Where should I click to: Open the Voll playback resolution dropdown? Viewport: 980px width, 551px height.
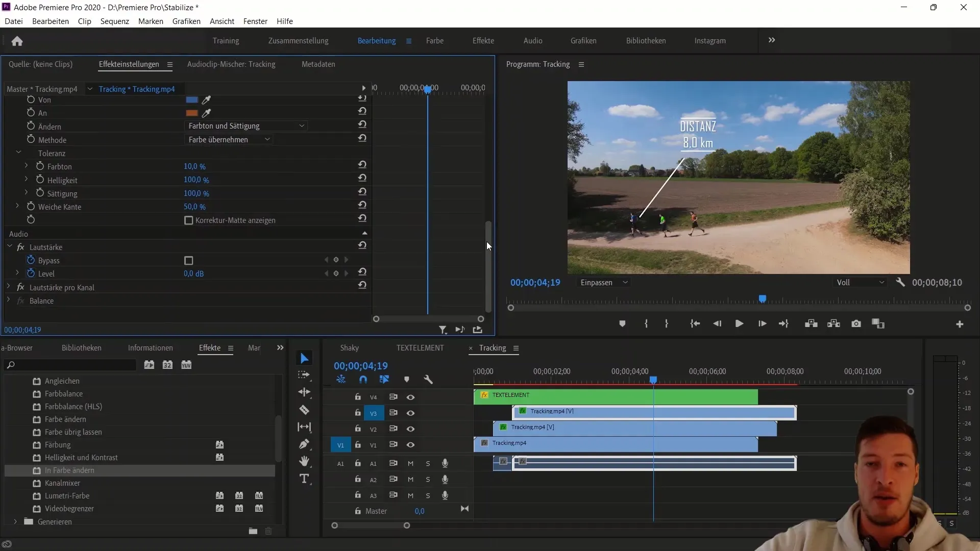(x=861, y=283)
